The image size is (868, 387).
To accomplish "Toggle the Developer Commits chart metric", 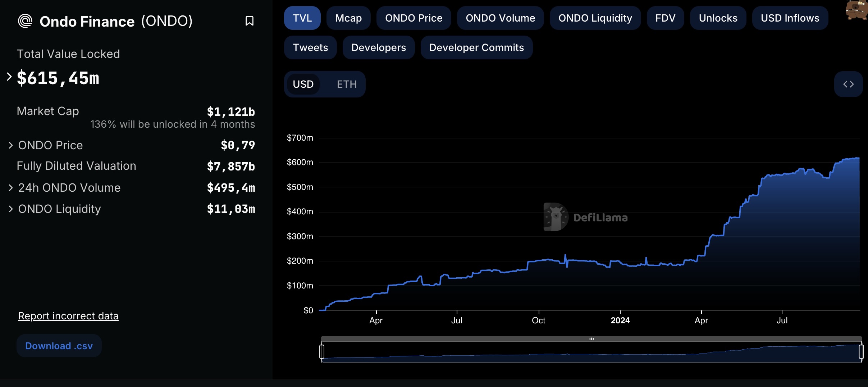I will 476,47.
